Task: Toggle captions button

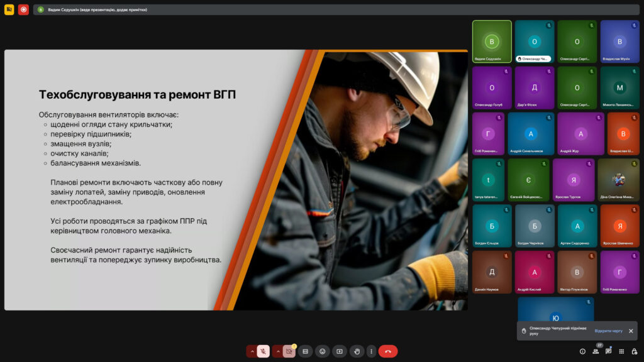Action: tap(305, 351)
